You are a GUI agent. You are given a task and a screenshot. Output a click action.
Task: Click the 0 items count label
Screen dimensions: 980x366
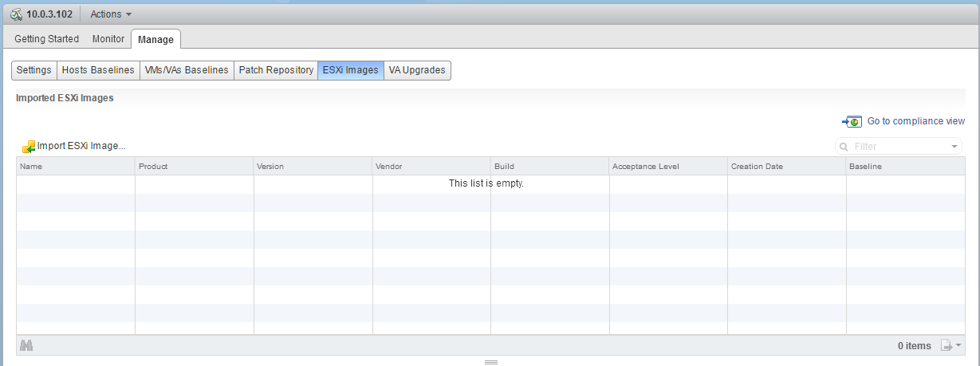pyautogui.click(x=914, y=346)
